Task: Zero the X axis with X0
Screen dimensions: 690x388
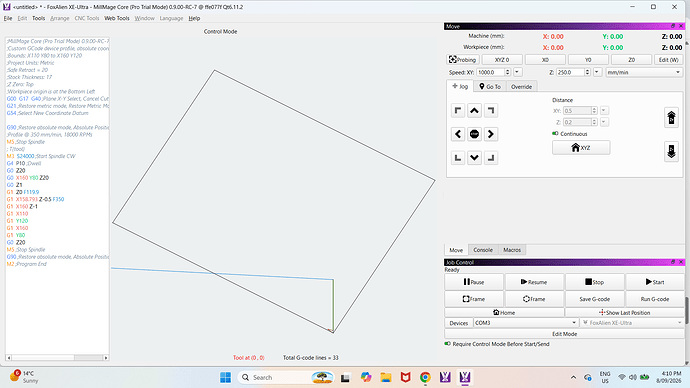Action: pyautogui.click(x=545, y=59)
